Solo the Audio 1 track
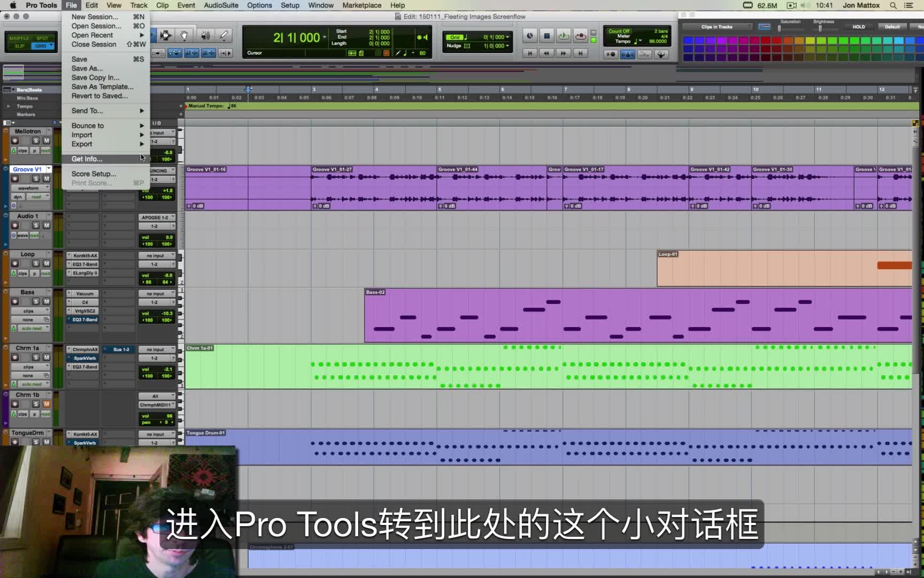924x578 pixels. click(x=36, y=225)
